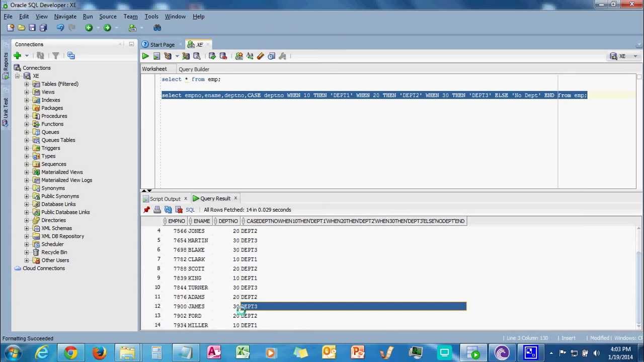Refresh the query result
This screenshot has width=644, height=362.
(168, 210)
